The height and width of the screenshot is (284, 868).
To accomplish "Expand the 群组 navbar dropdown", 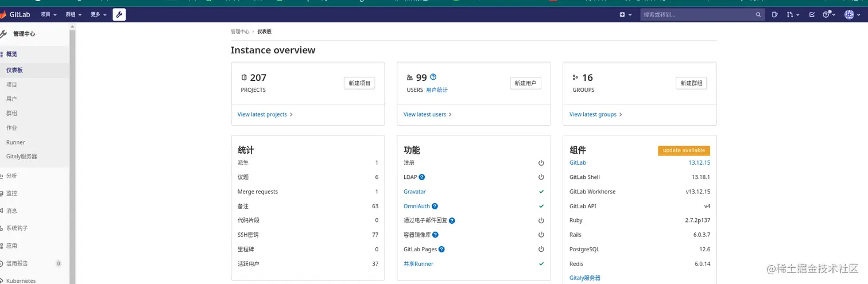I will tap(73, 14).
